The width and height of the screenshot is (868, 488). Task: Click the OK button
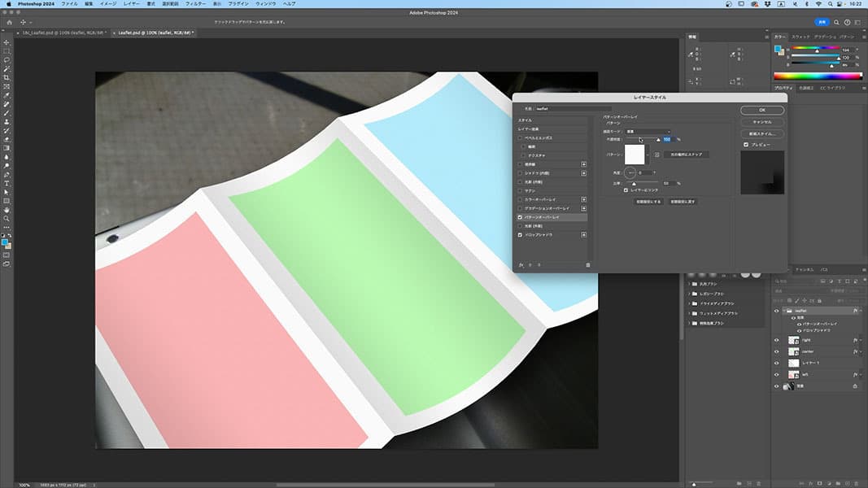click(x=761, y=110)
